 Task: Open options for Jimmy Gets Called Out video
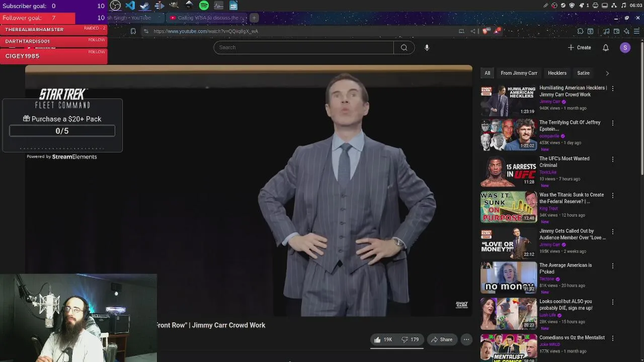612,232
